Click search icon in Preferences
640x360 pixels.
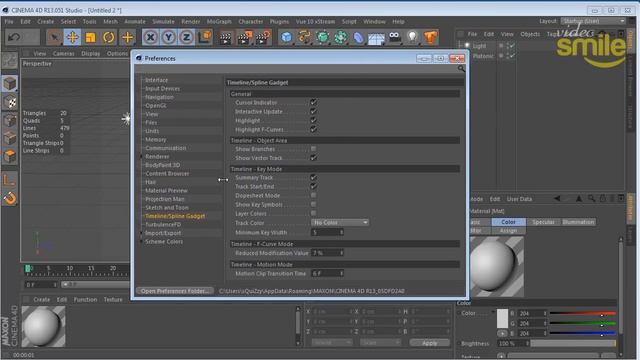pyautogui.click(x=461, y=69)
